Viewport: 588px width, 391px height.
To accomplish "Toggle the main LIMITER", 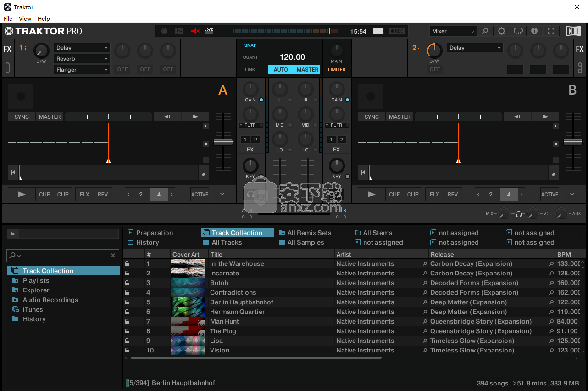I will click(x=337, y=70).
